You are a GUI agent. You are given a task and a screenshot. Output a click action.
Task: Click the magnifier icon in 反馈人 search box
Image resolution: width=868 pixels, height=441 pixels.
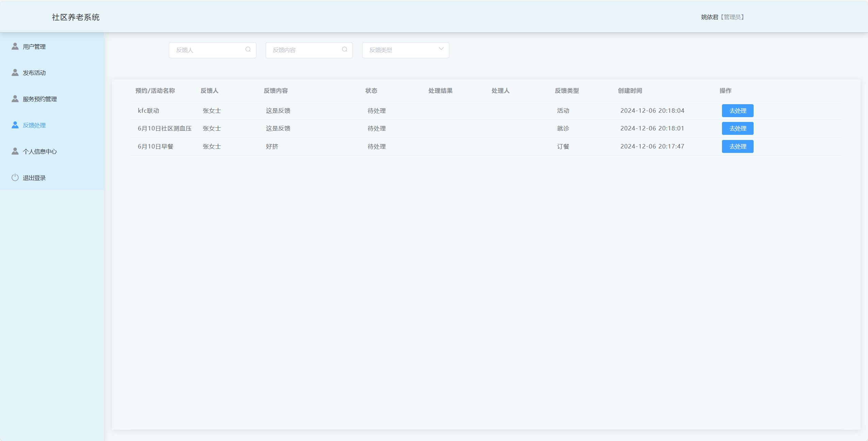pos(248,50)
